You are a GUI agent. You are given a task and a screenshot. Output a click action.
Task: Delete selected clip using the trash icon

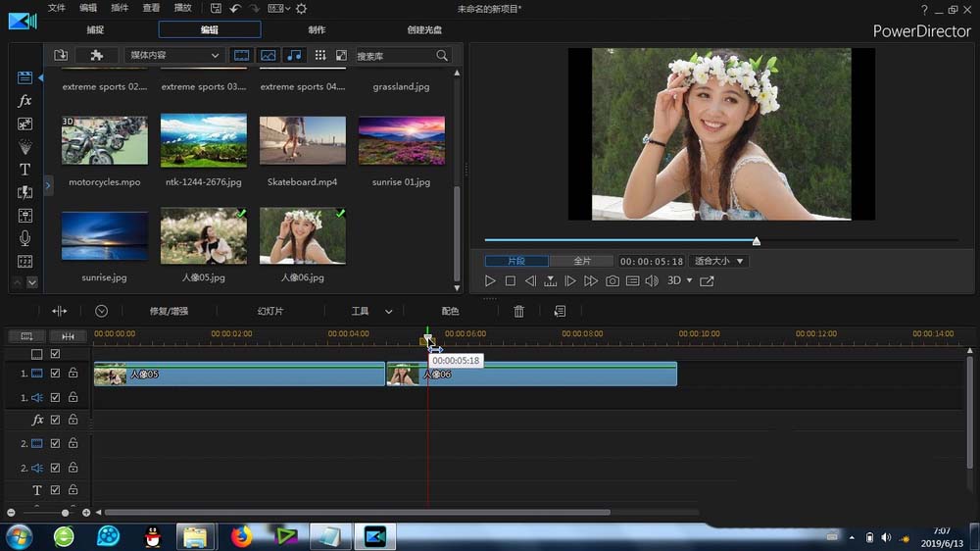point(519,311)
